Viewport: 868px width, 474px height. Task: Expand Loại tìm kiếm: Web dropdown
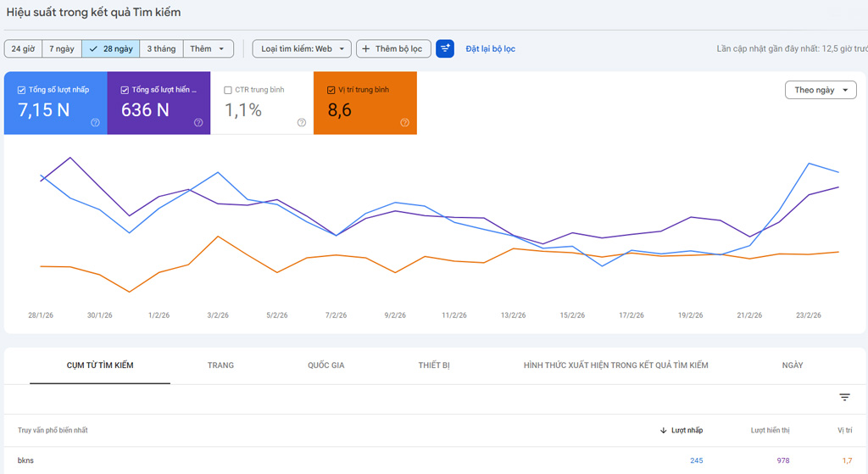pos(302,49)
